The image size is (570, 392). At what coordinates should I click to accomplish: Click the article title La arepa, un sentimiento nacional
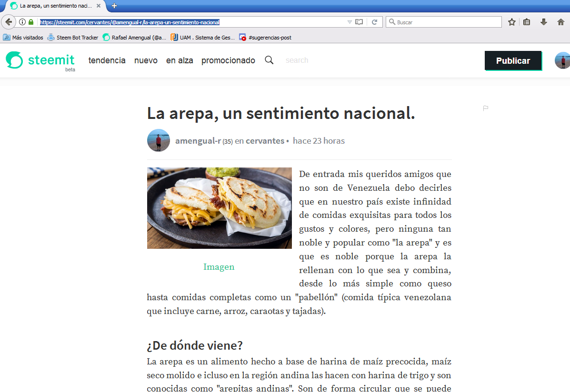pyautogui.click(x=281, y=113)
